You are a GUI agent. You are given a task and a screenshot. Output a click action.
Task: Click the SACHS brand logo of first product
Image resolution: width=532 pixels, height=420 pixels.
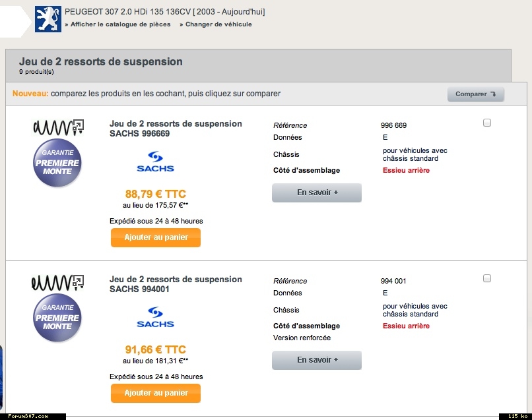point(155,162)
